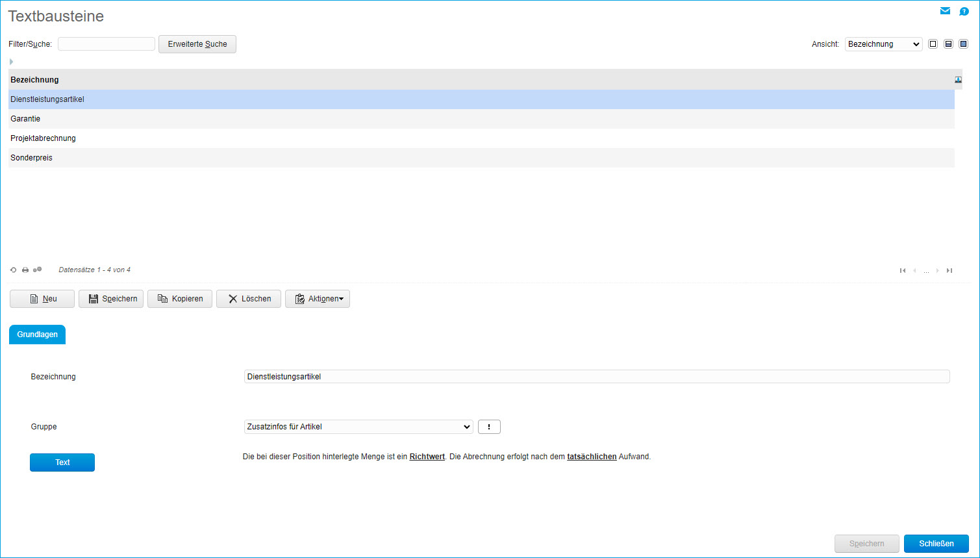
Task: Click the greyed-out Speichern button at bottom
Action: coord(867,544)
